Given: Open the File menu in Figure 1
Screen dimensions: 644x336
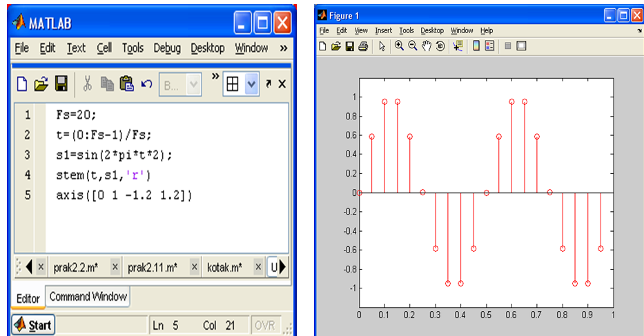Looking at the screenshot, I should tap(324, 30).
